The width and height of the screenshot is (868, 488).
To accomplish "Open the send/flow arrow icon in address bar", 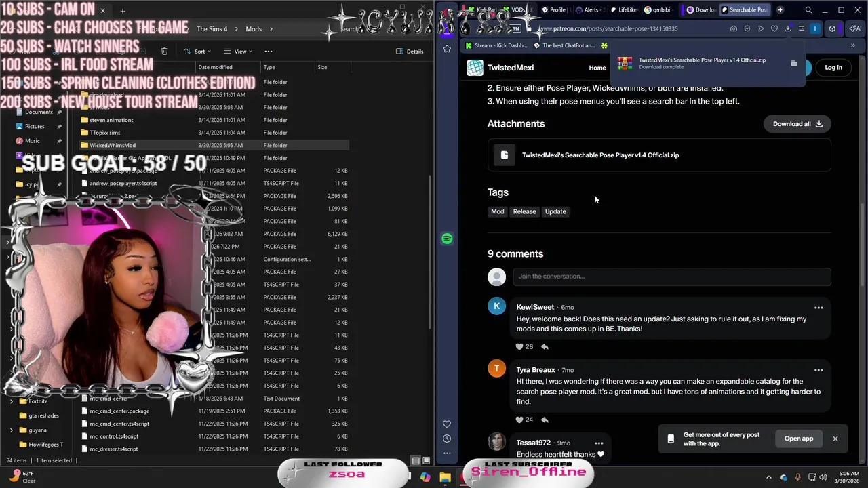I will [761, 28].
